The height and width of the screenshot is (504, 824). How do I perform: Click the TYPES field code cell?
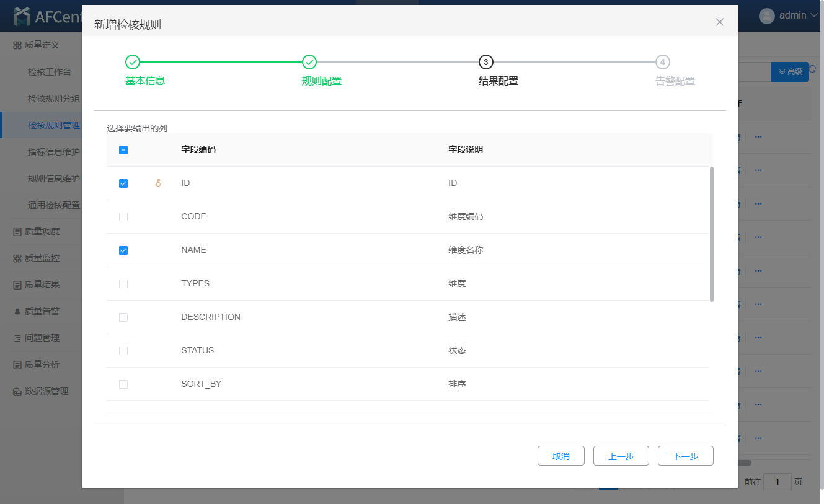(x=195, y=283)
